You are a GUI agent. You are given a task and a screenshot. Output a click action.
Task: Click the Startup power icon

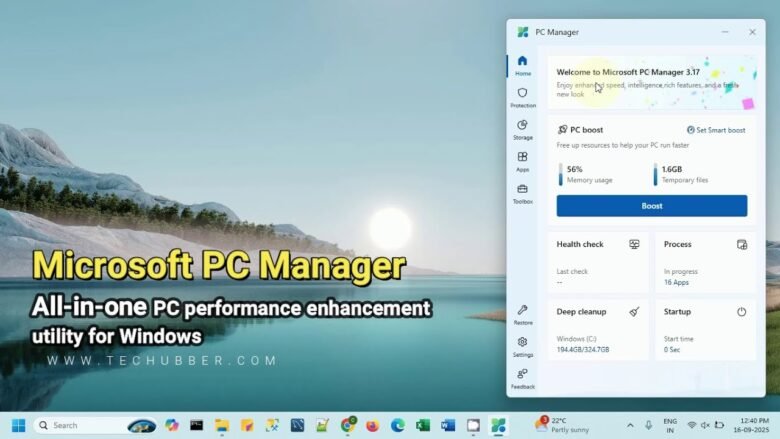click(742, 312)
